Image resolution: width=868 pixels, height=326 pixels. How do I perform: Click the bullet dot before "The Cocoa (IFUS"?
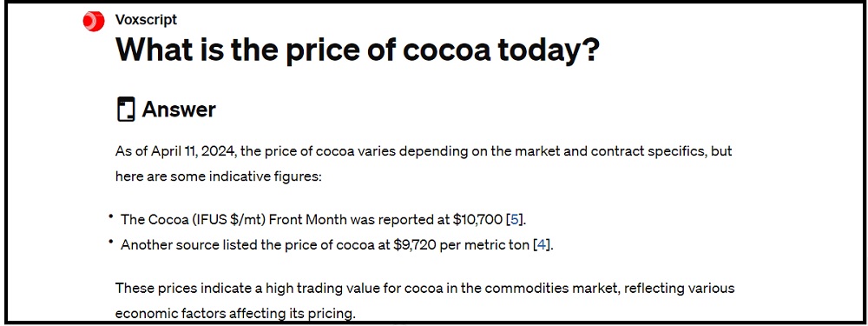coord(111,216)
